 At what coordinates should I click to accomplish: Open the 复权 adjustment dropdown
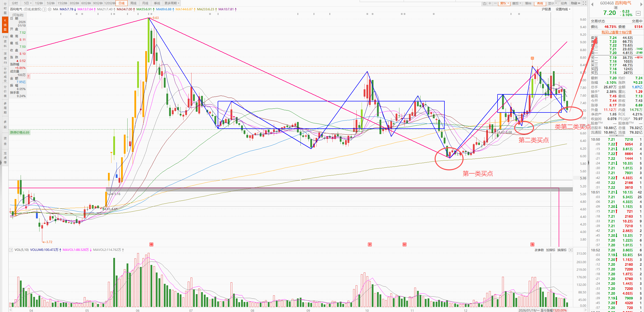[x=504, y=3]
